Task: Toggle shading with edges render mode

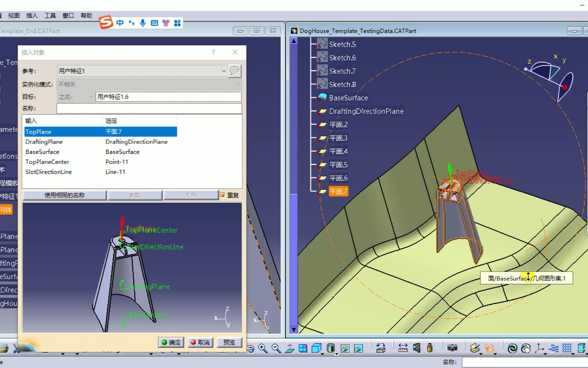Action: click(x=345, y=348)
